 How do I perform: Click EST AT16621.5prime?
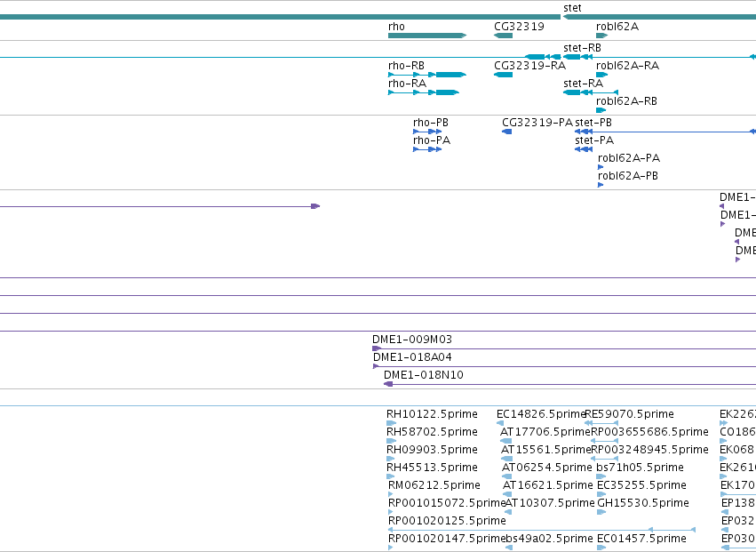pos(507,494)
